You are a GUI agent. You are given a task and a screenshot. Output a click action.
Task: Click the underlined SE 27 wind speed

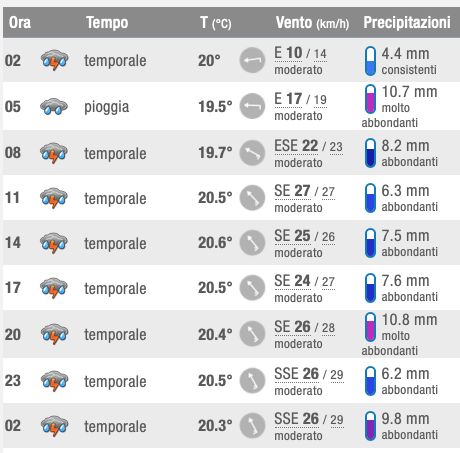pos(292,191)
